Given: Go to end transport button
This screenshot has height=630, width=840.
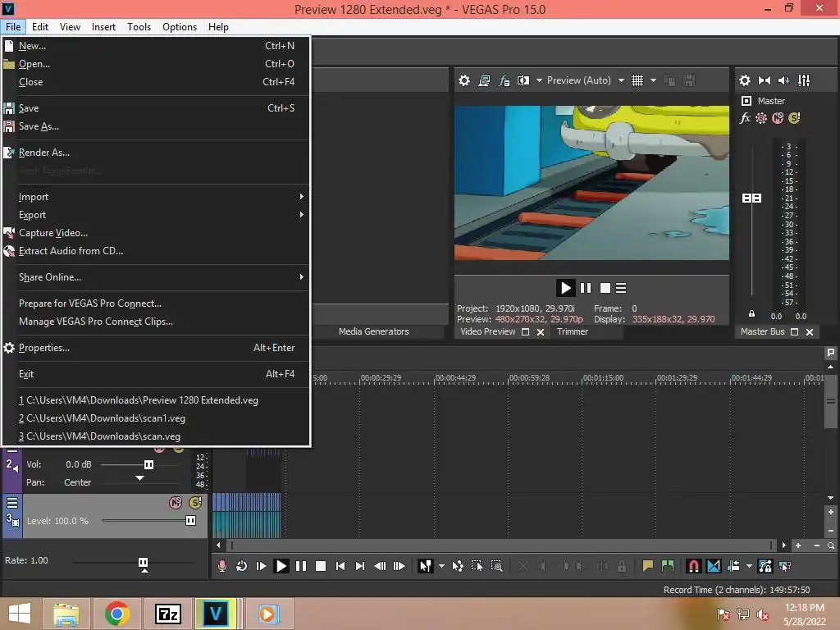Looking at the screenshot, I should click(360, 566).
